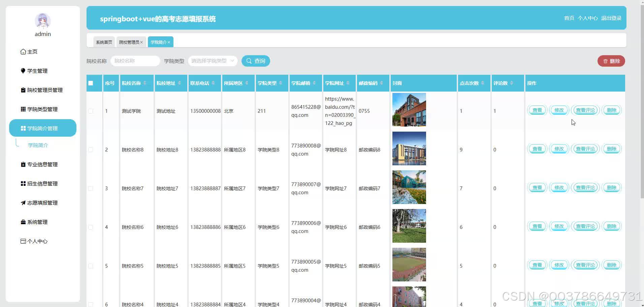Image resolution: width=644 pixels, height=307 pixels.
Task: Click 修改 for 院校名称8 row
Action: point(559,149)
